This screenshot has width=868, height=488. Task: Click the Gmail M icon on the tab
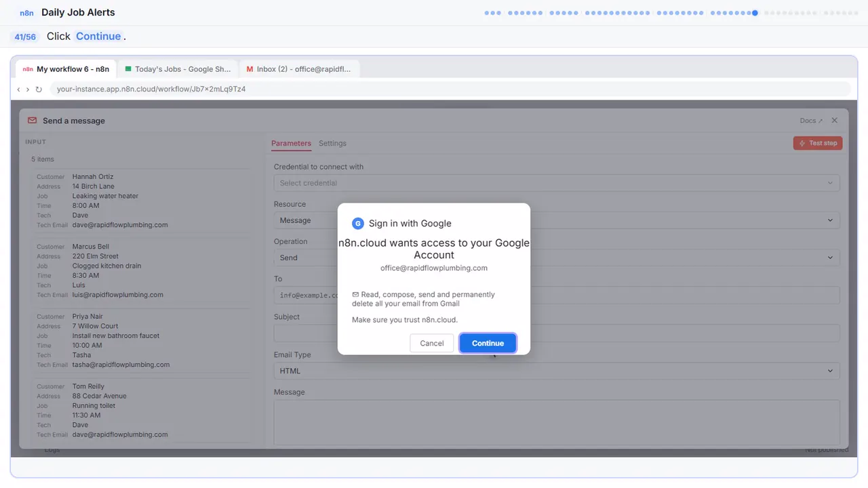(x=250, y=69)
